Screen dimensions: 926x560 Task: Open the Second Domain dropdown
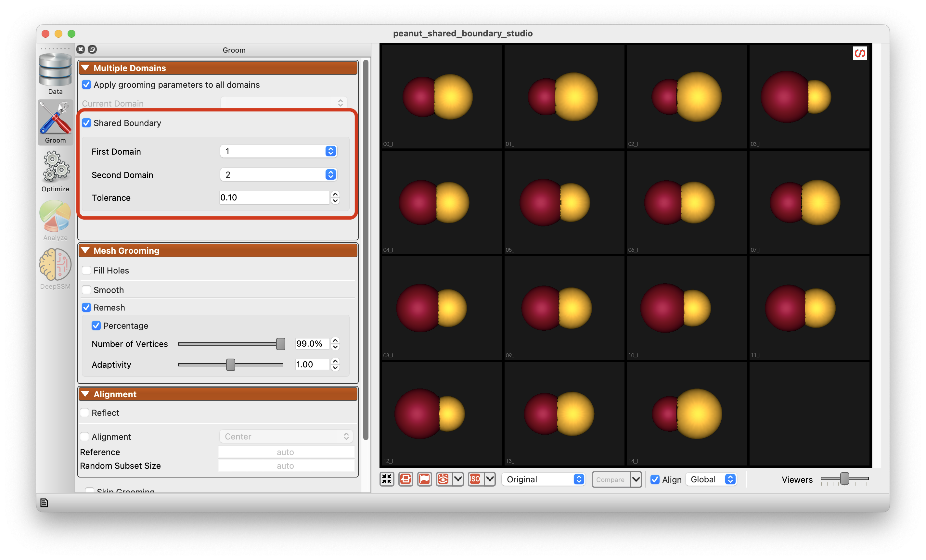(x=278, y=174)
